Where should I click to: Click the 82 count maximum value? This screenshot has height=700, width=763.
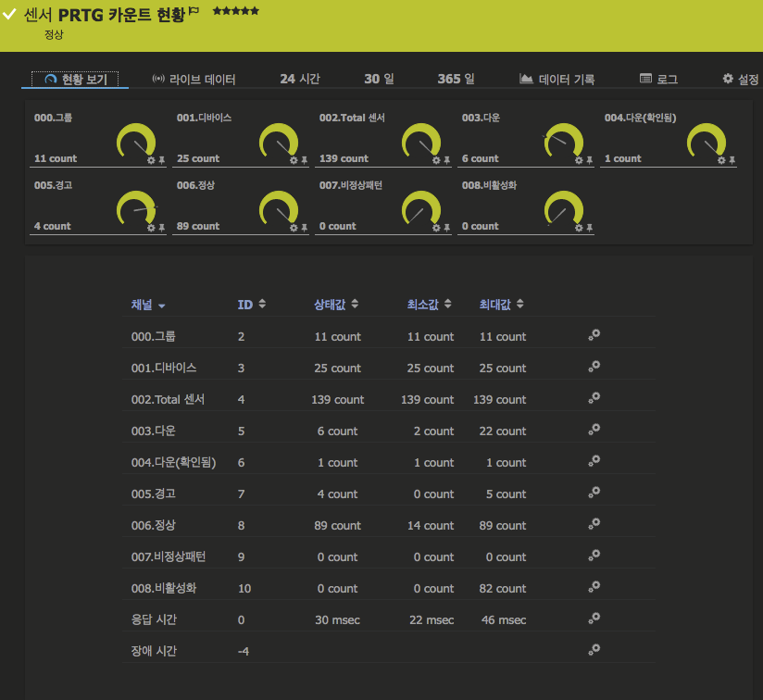pyautogui.click(x=503, y=589)
